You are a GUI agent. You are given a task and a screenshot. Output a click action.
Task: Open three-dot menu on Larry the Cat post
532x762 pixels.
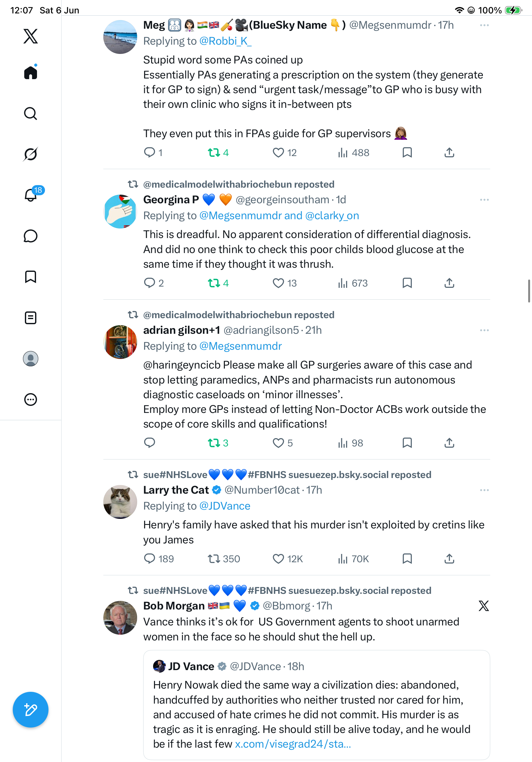(x=484, y=490)
